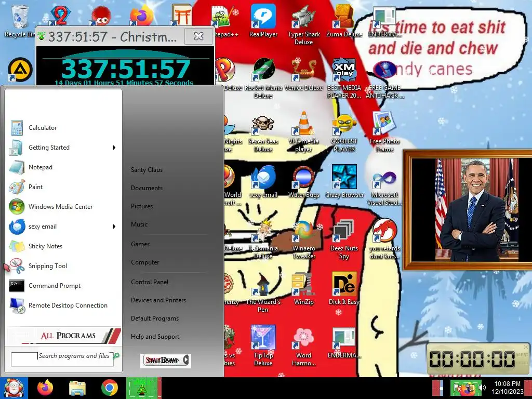Open Paint from the Start menu

pyautogui.click(x=63, y=187)
